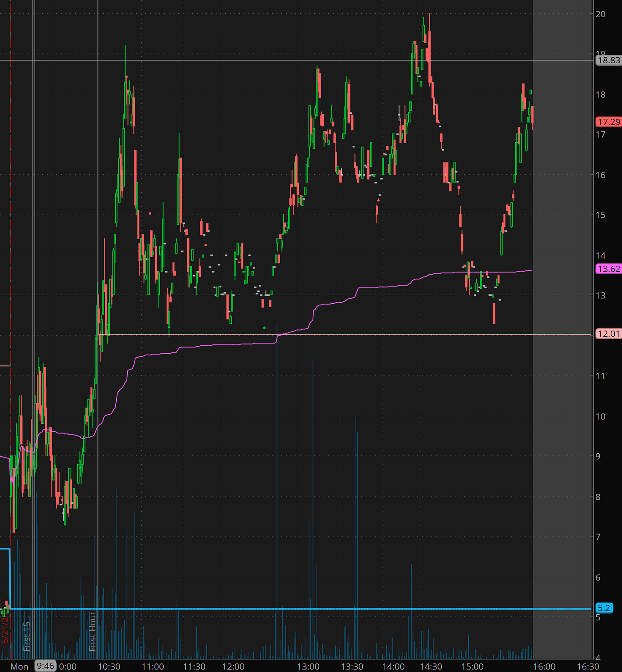Click the 12:00 time axis label
The image size is (622, 672).
pyautogui.click(x=233, y=666)
